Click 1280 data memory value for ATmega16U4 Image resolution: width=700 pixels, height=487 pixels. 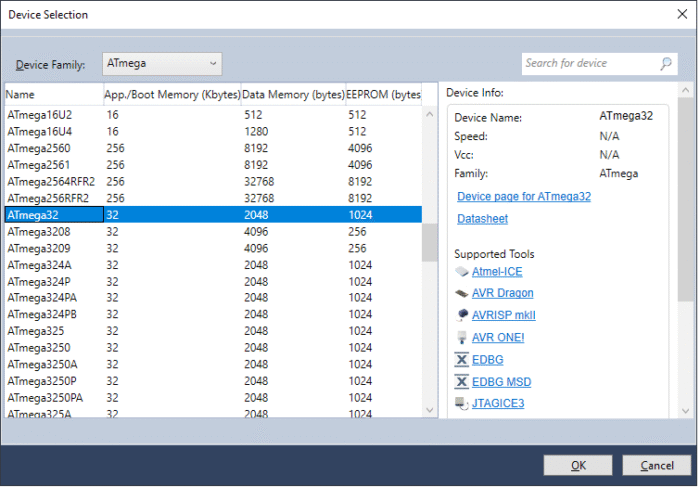(x=256, y=132)
